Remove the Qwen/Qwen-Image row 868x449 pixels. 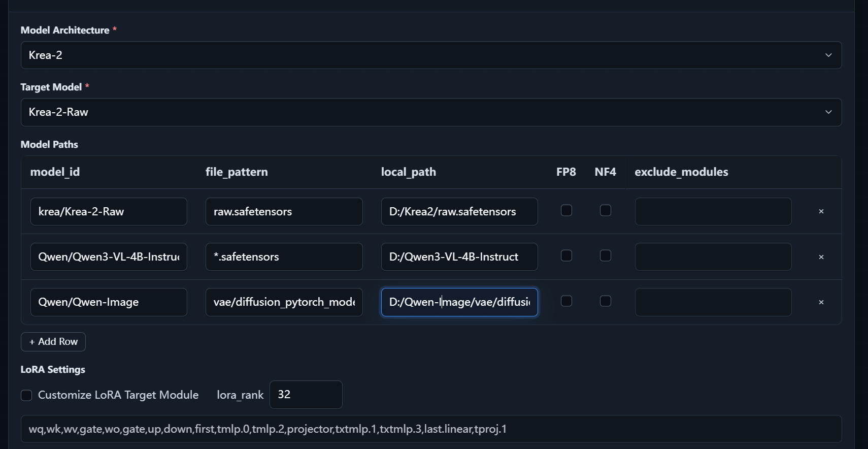821,302
